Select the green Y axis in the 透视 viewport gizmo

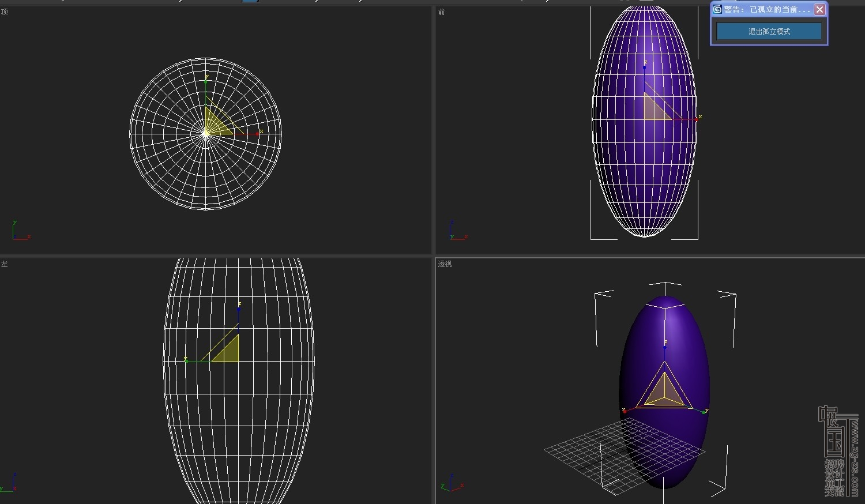coord(699,410)
